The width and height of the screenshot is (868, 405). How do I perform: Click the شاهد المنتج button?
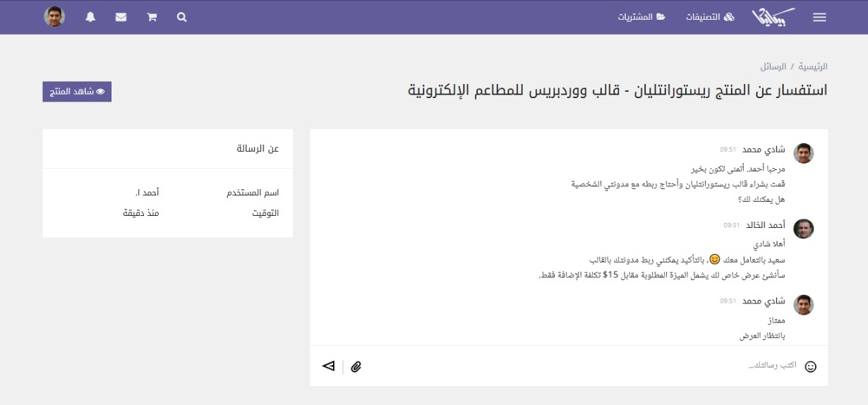point(77,92)
